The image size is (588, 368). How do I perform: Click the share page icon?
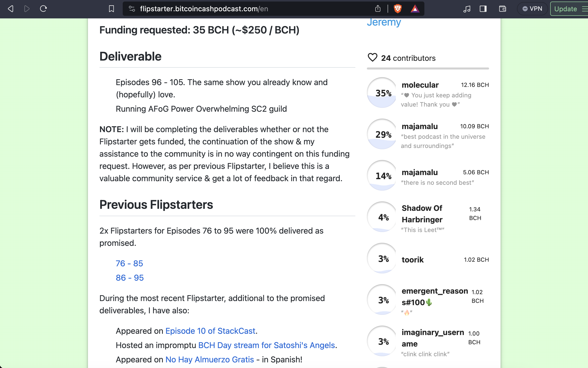[378, 9]
